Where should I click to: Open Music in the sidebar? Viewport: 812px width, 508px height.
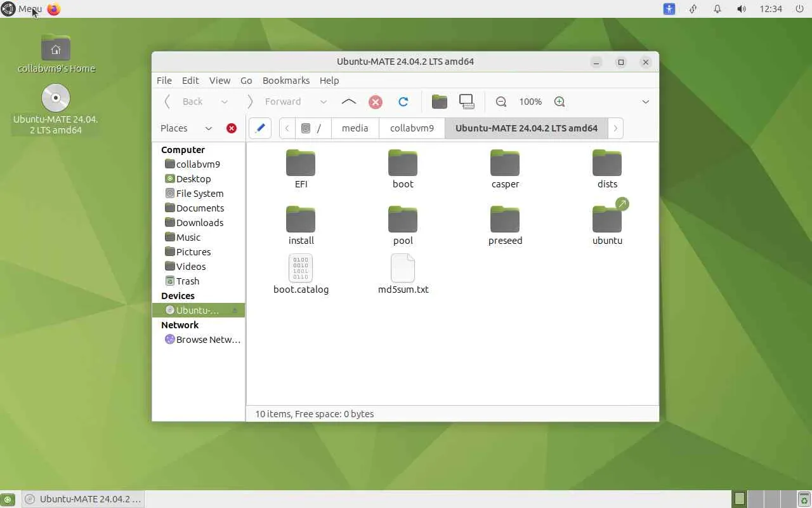(199, 237)
